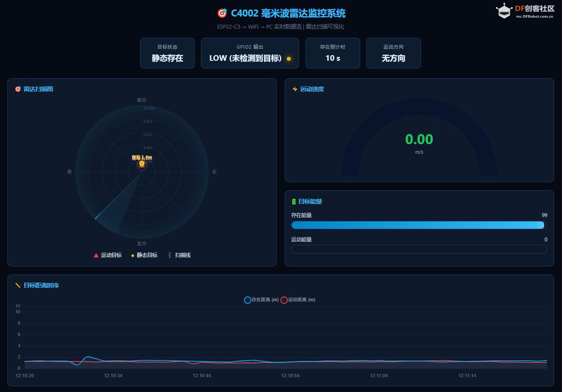Click the 运动速度 panel heading
Image resolution: width=562 pixels, height=392 pixels.
(x=312, y=89)
